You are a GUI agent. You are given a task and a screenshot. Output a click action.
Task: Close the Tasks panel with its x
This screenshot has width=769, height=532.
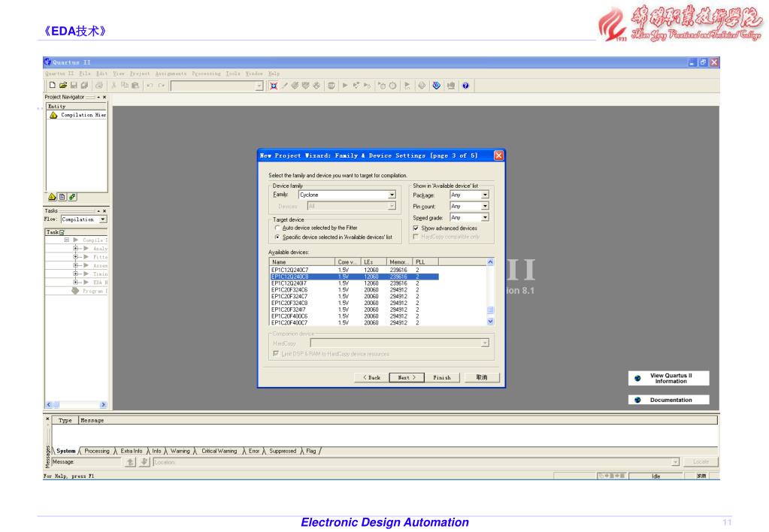pos(104,211)
